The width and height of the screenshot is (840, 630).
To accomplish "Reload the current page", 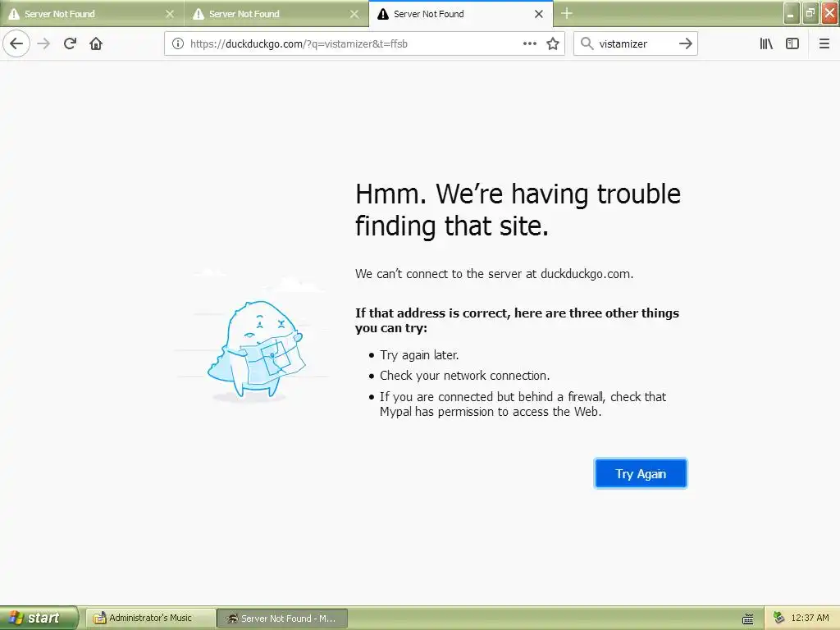I will click(70, 43).
